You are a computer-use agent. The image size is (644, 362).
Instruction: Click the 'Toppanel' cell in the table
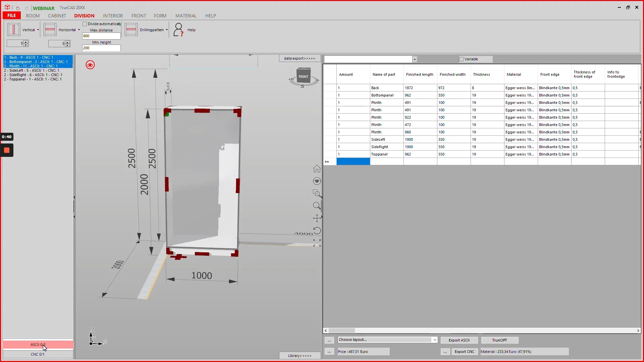click(386, 154)
